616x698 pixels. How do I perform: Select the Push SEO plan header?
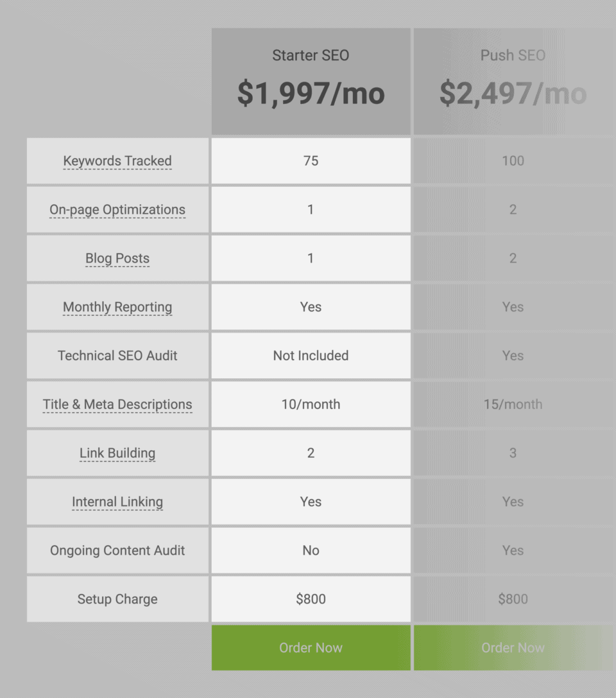click(513, 55)
